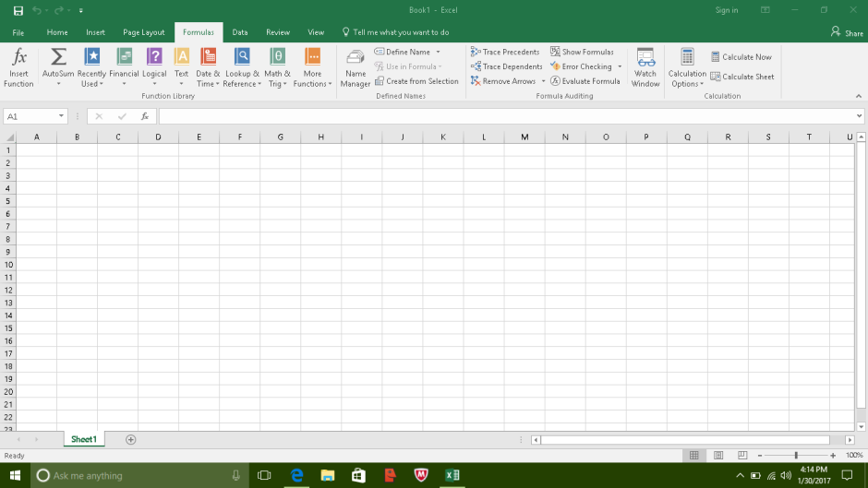
Task: Select the Sheet1 tab
Action: [x=84, y=439]
